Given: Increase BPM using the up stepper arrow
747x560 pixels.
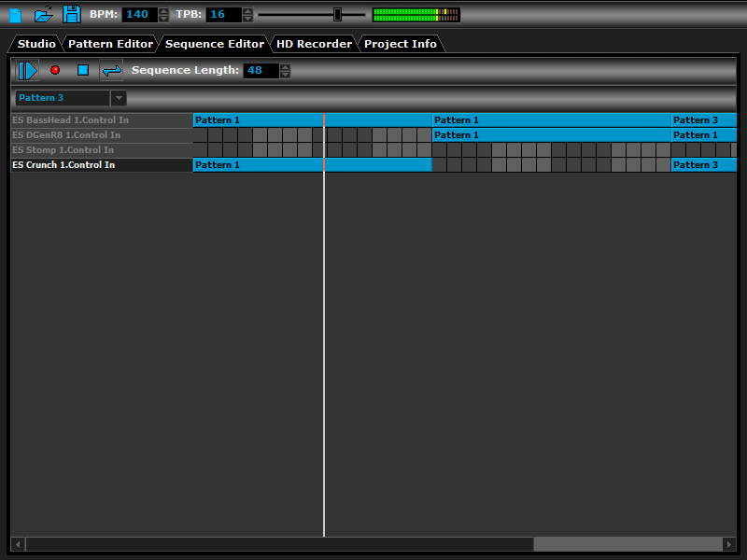Looking at the screenshot, I should (x=162, y=10).
